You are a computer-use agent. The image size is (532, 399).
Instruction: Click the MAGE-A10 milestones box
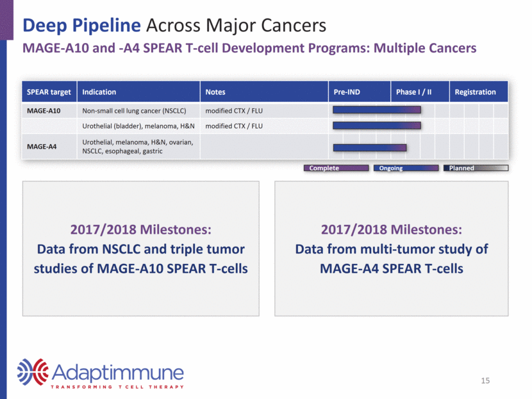tap(141, 248)
